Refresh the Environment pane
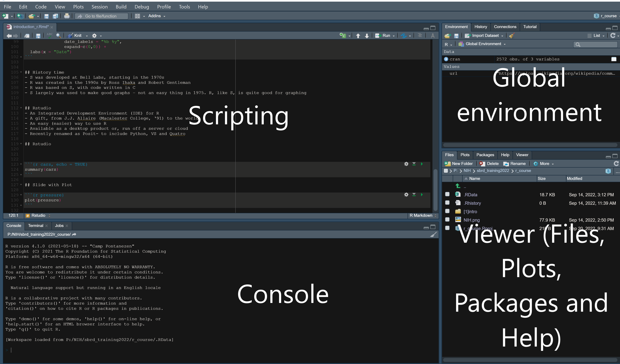The height and width of the screenshot is (364, 620). 613,36
